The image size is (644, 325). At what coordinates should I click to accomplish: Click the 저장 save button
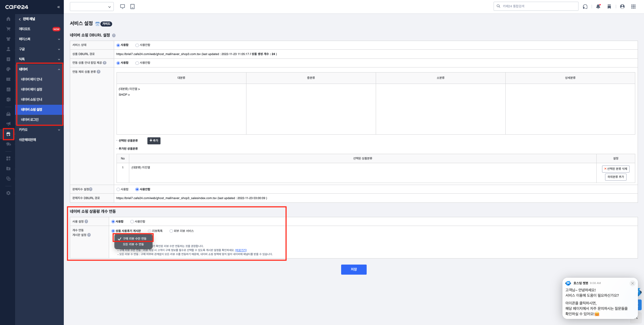(x=354, y=270)
